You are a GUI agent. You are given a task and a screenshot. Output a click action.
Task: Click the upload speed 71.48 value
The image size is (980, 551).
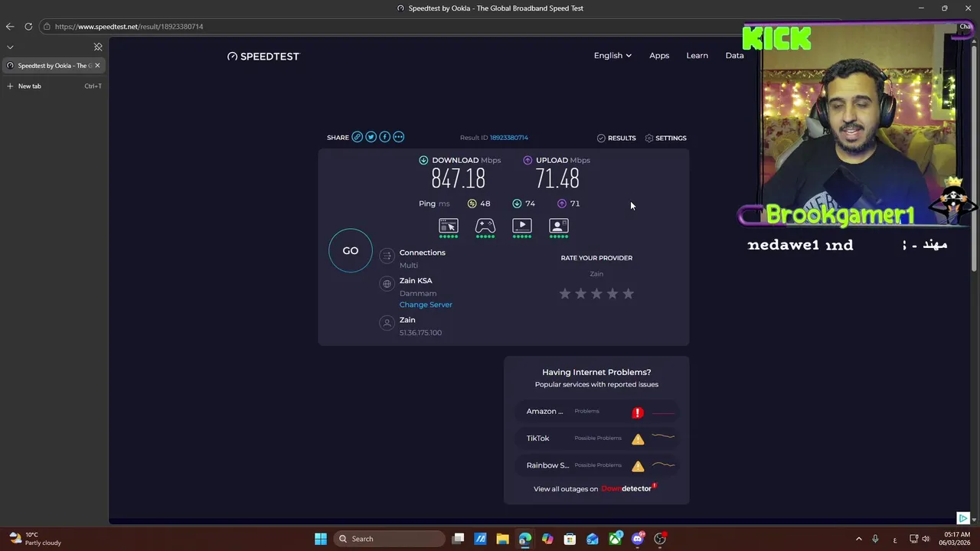pos(557,179)
